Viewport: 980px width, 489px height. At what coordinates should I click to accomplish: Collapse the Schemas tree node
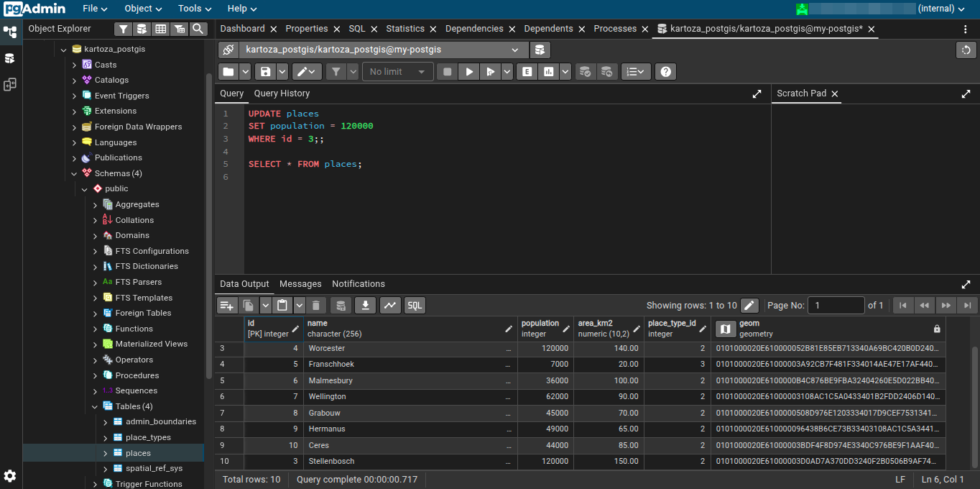74,173
